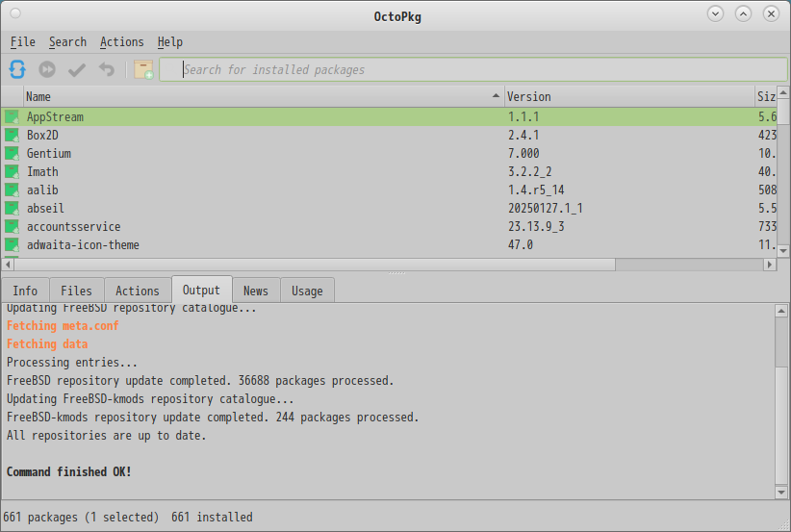Click the package icon beside adwaita-icon-theme
The width and height of the screenshot is (791, 532).
[x=12, y=245]
